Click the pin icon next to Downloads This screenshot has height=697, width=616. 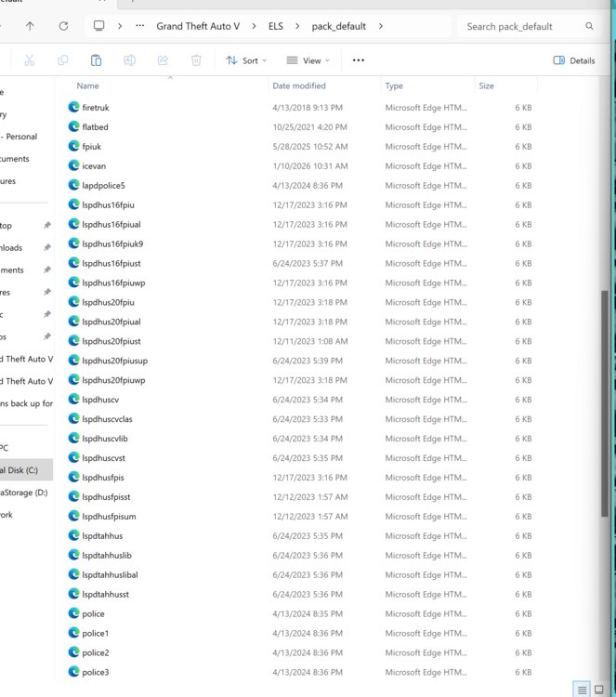[47, 247]
